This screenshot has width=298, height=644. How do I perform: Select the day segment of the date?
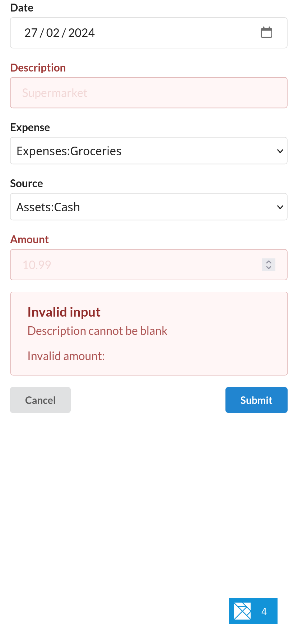[x=30, y=33]
